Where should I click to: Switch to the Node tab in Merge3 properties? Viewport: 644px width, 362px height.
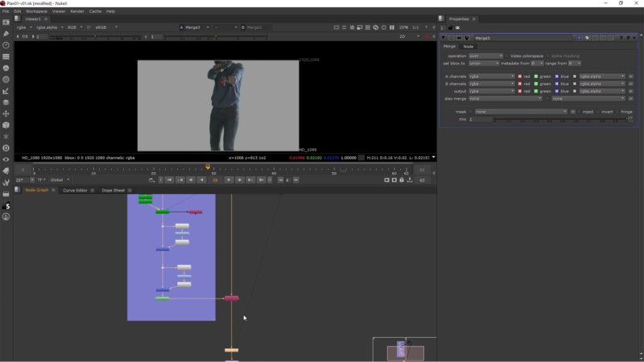(x=469, y=47)
